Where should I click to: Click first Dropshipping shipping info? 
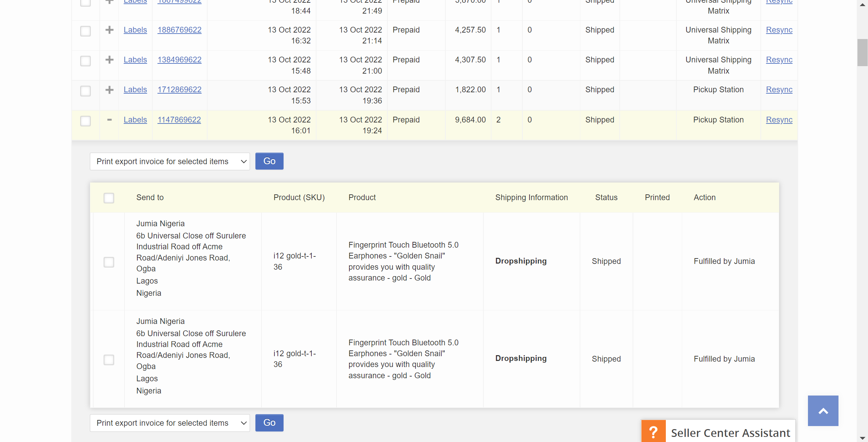tap(521, 261)
